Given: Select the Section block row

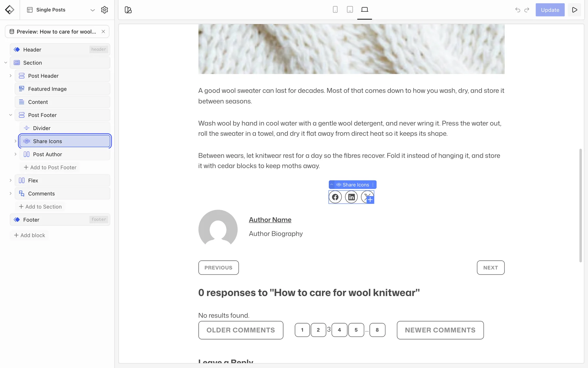Looking at the screenshot, I should coord(60,62).
